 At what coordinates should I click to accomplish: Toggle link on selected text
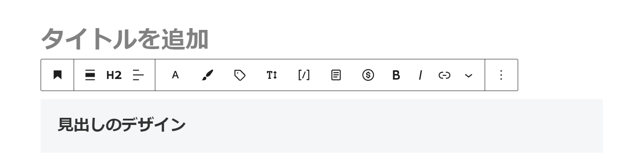[444, 75]
